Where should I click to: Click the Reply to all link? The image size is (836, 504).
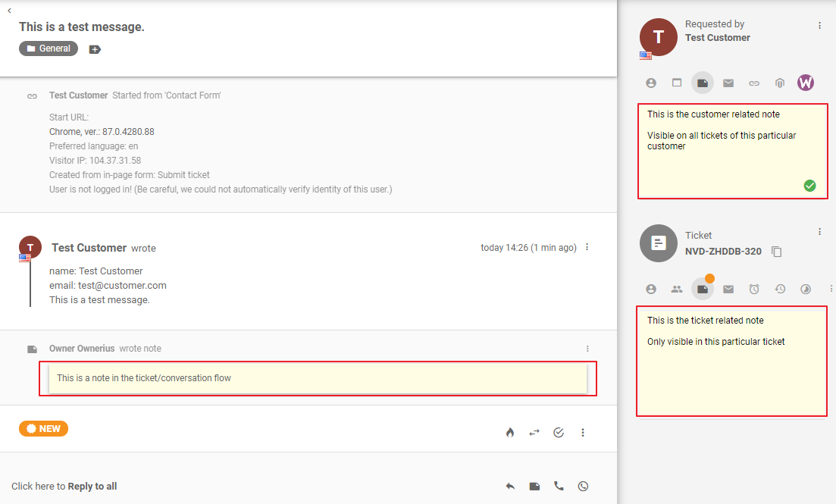point(91,486)
